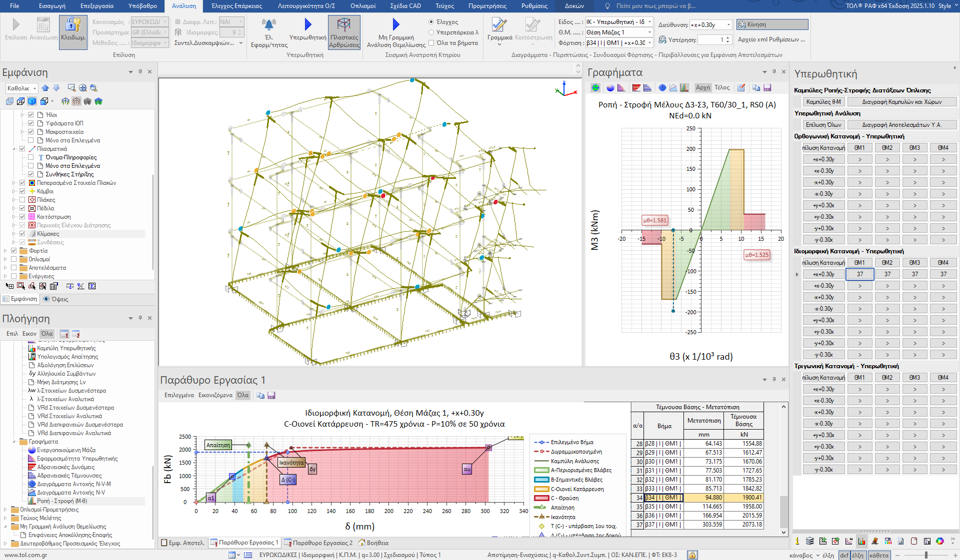Select table row β35 step

(x=664, y=507)
